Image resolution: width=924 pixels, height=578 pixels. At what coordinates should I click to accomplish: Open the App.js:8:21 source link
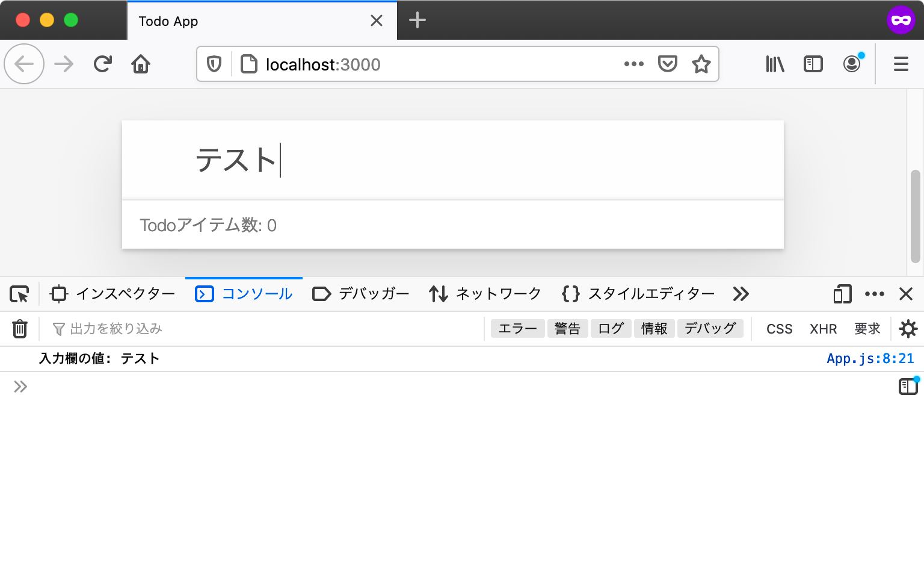870,358
